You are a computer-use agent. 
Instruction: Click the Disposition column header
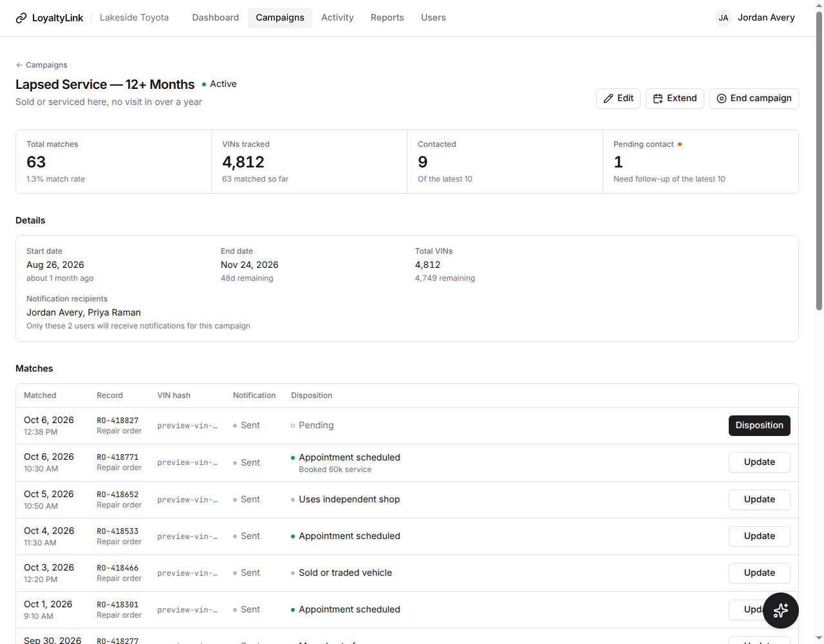click(312, 395)
